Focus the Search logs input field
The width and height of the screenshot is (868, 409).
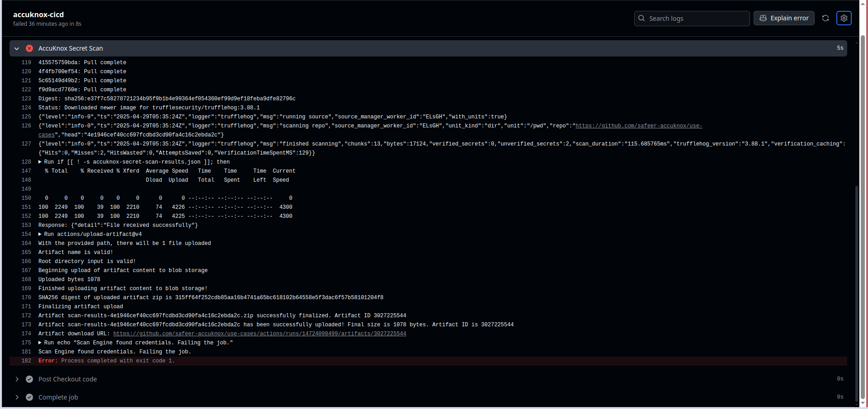(692, 18)
